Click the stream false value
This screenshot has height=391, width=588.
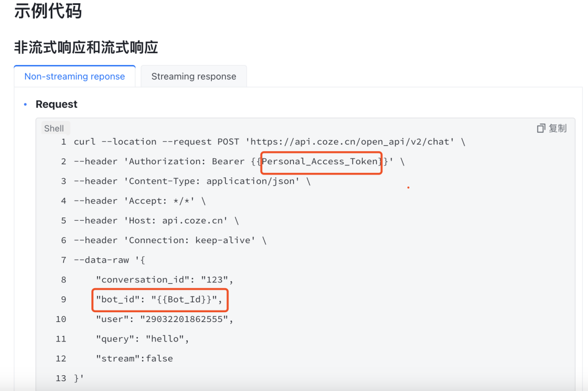tap(160, 358)
